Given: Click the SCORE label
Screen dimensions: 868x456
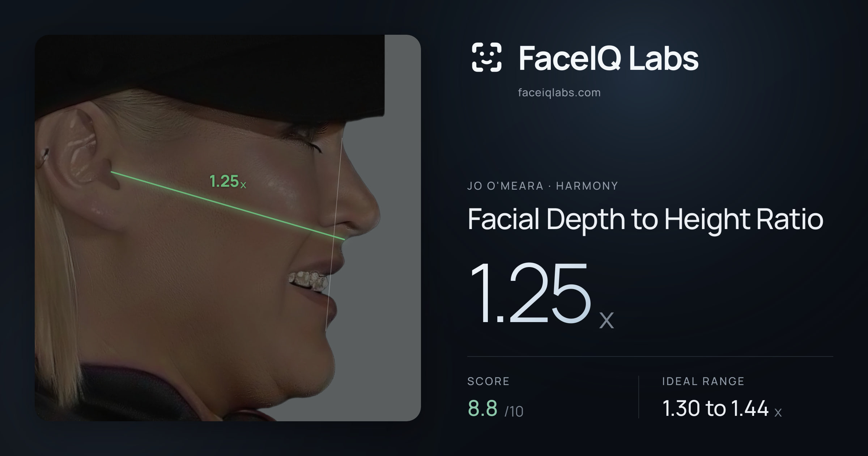Looking at the screenshot, I should [x=488, y=381].
